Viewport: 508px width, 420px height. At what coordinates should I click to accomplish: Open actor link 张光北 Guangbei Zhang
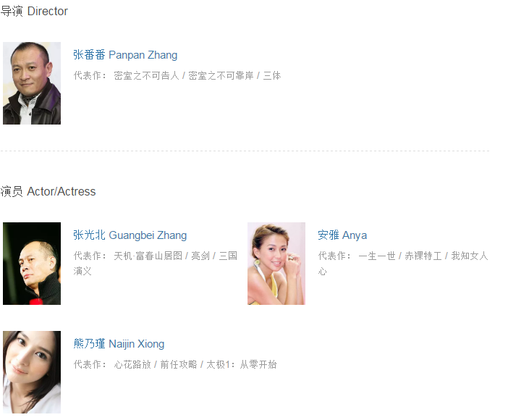pyautogui.click(x=130, y=235)
